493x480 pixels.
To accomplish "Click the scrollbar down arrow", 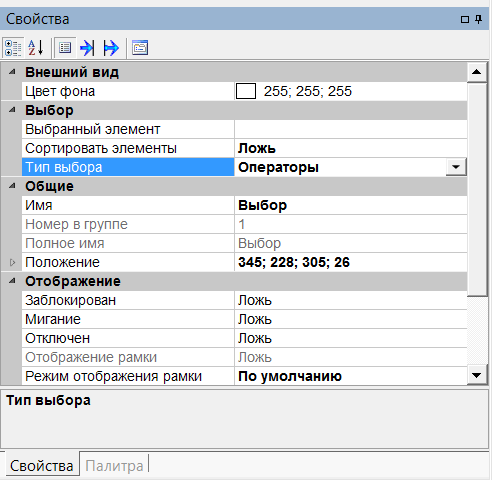I will (x=477, y=376).
